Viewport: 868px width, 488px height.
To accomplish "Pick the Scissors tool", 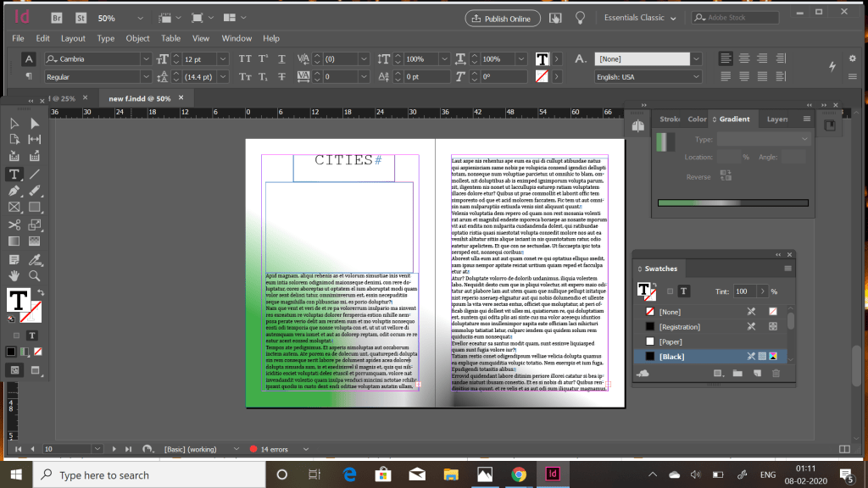I will click(14, 225).
